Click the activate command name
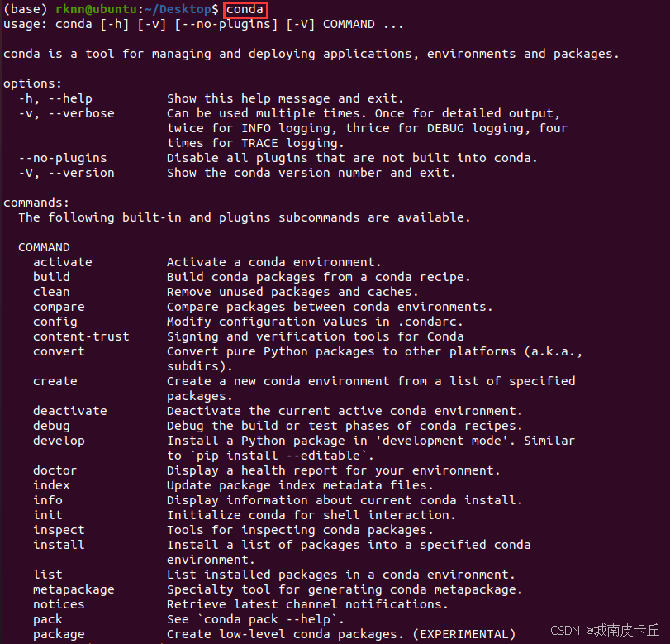The width and height of the screenshot is (670, 644). tap(63, 262)
